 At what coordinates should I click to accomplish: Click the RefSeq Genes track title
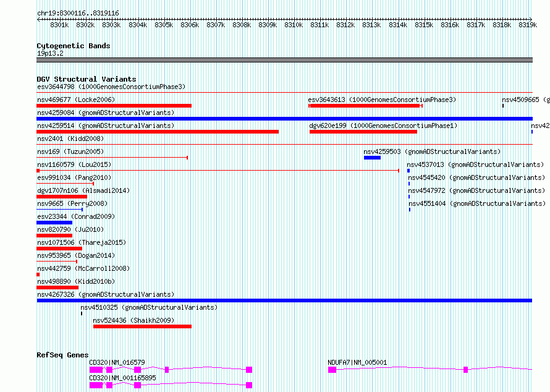62,355
